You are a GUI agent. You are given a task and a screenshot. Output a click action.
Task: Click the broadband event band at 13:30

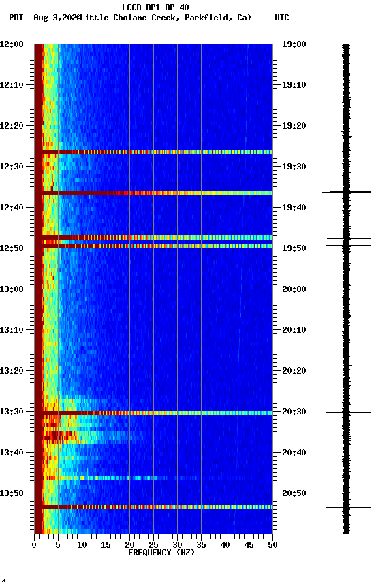coord(153,413)
